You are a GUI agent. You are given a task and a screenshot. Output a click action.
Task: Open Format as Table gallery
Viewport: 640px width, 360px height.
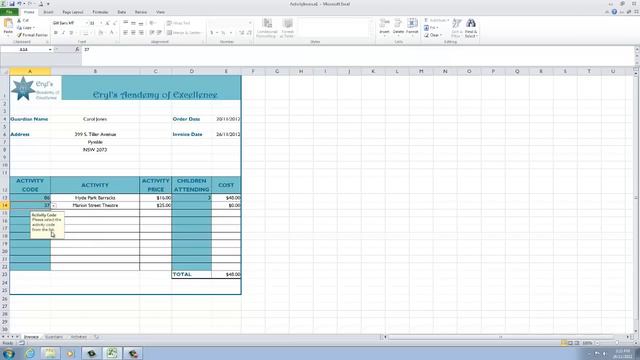287,28
